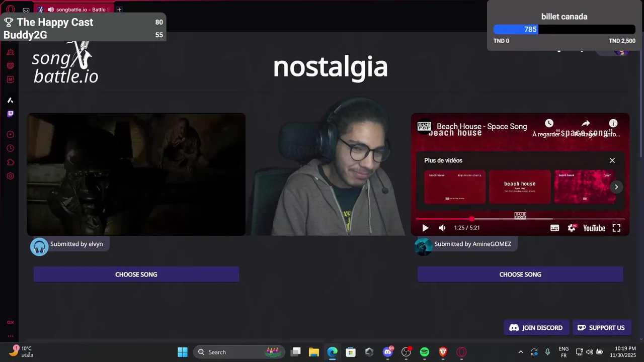Image resolution: width=644 pixels, height=362 pixels.
Task: Open video on YouTube via logo
Action: (594, 228)
